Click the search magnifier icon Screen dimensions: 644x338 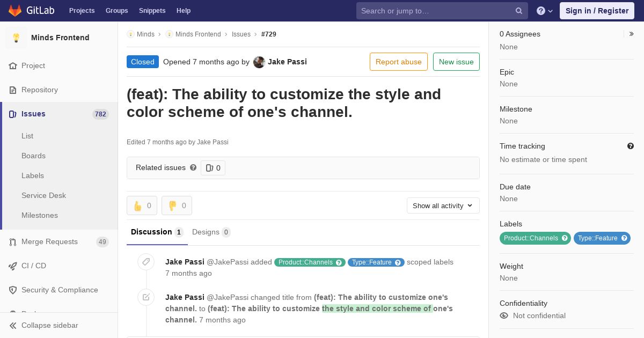519,11
